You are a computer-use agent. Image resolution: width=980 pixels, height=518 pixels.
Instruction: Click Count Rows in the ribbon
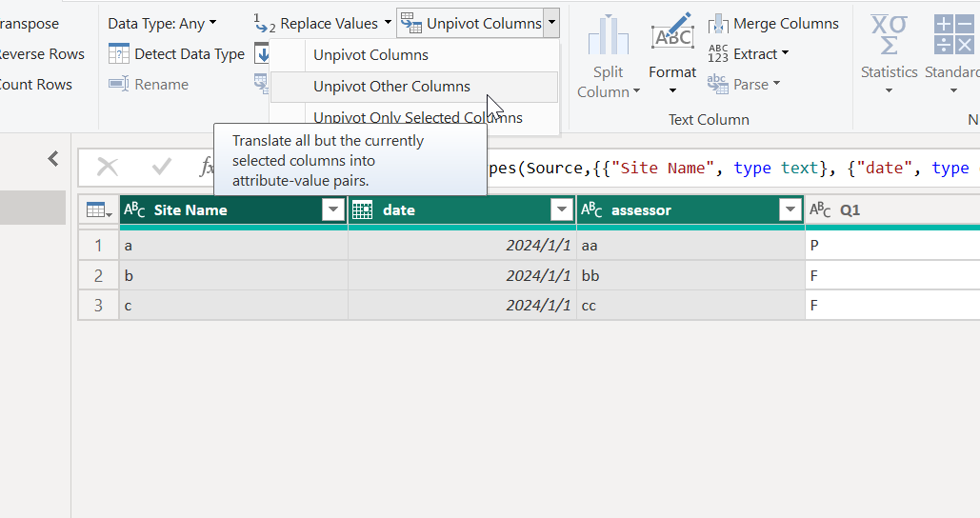35,85
